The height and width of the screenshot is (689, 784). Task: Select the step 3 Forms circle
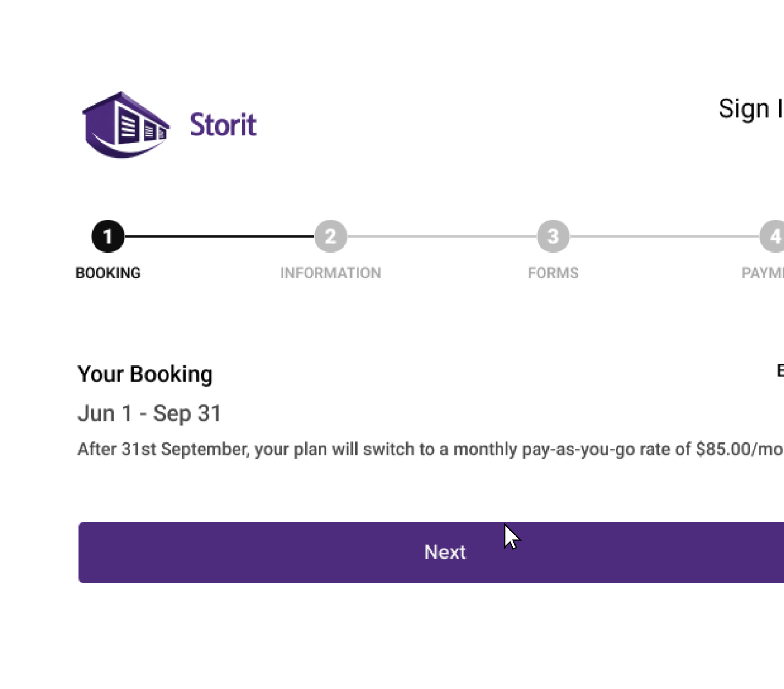click(553, 236)
